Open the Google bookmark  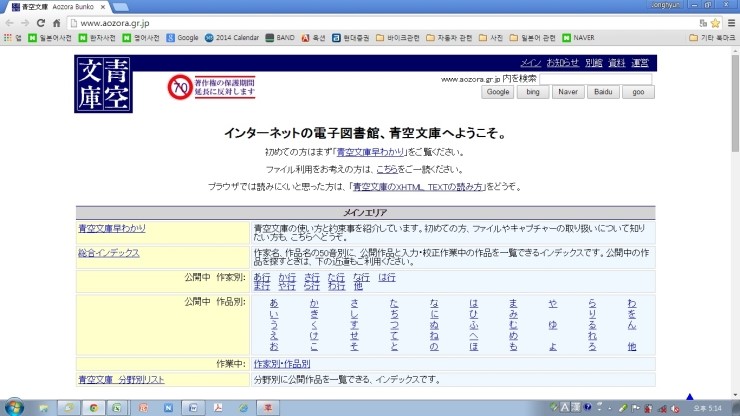coord(182,38)
